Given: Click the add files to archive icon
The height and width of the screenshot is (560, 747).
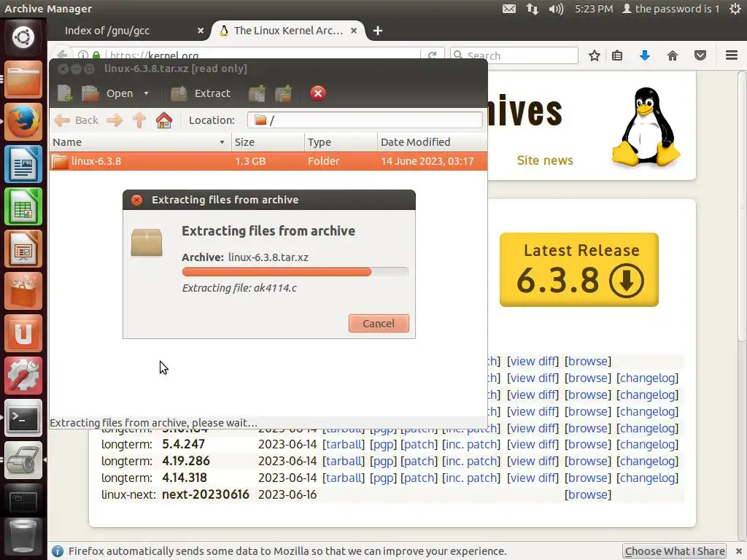Looking at the screenshot, I should [x=257, y=93].
